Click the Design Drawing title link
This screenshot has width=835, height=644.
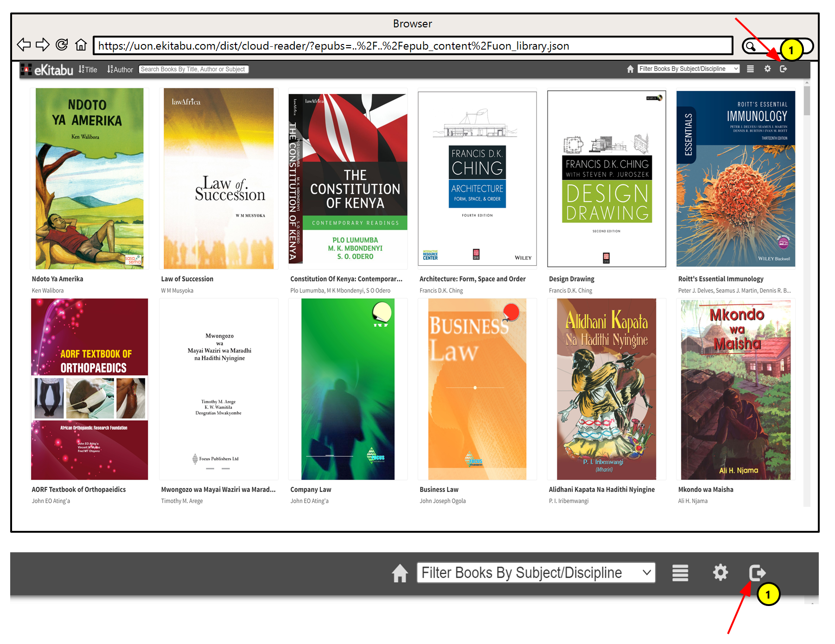tap(572, 279)
